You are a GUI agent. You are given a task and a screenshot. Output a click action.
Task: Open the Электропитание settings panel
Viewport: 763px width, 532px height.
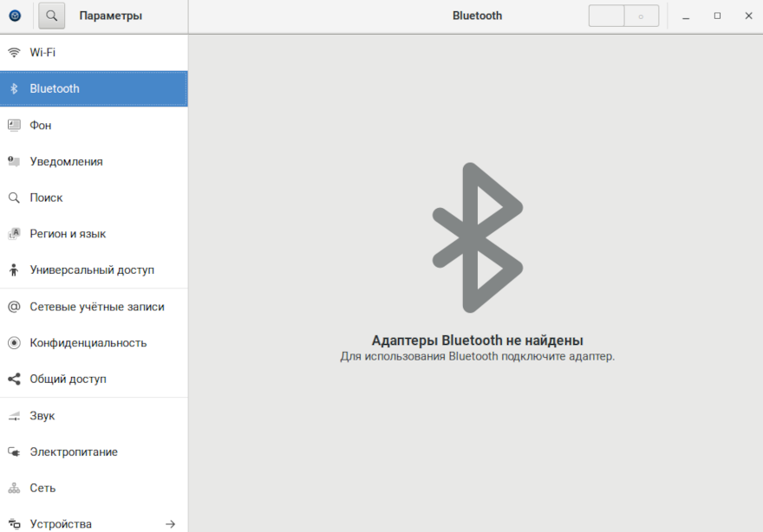74,452
